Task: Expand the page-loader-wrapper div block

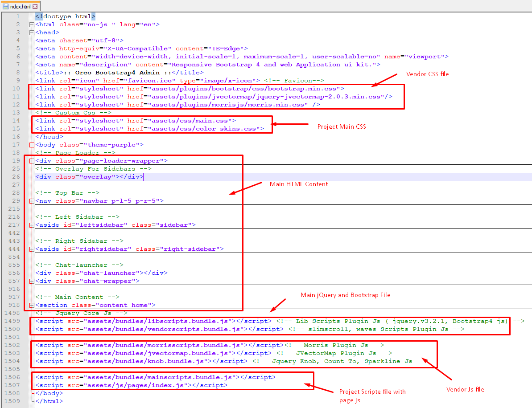Action: click(x=31, y=161)
